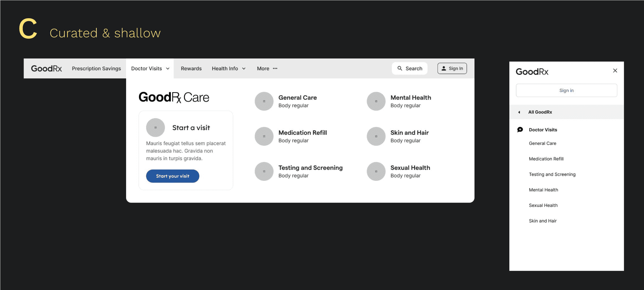Click the Start a visit heading

pos(191,128)
